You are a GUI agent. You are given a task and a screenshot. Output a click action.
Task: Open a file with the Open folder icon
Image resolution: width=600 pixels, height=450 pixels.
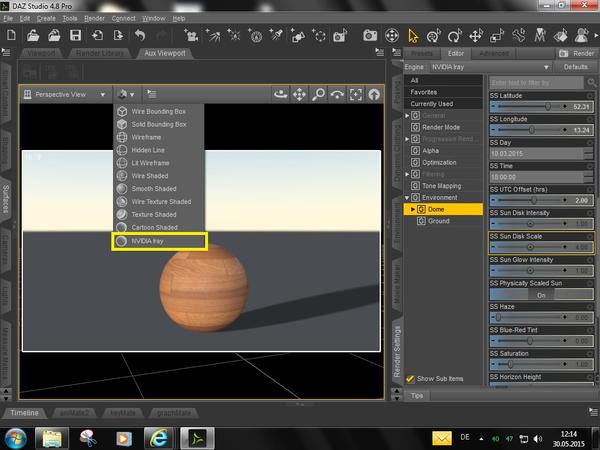point(33,36)
